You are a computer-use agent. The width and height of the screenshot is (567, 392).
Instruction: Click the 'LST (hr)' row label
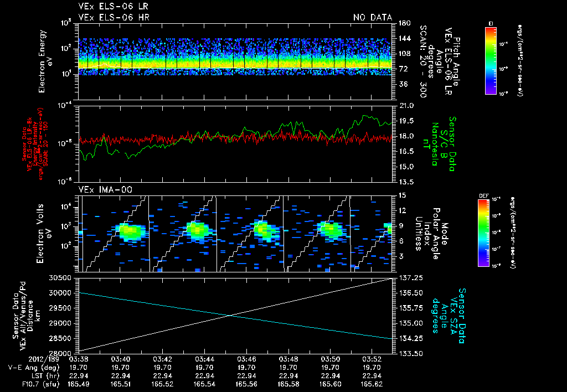pos(45,376)
